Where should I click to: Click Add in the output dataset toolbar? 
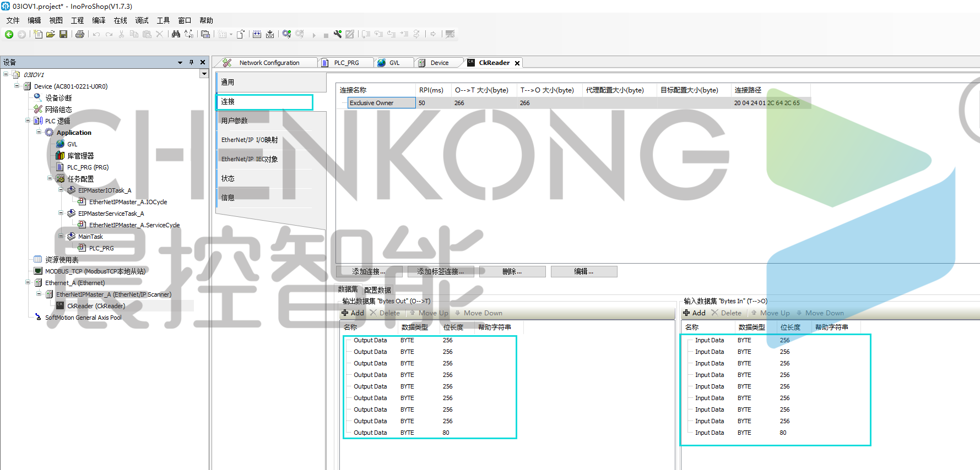[x=353, y=313]
